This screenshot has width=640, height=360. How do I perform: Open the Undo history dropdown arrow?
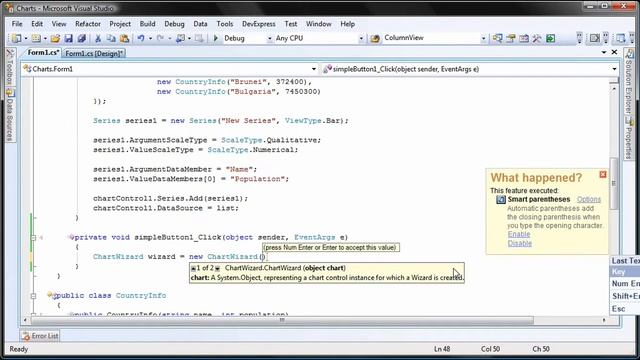point(150,38)
